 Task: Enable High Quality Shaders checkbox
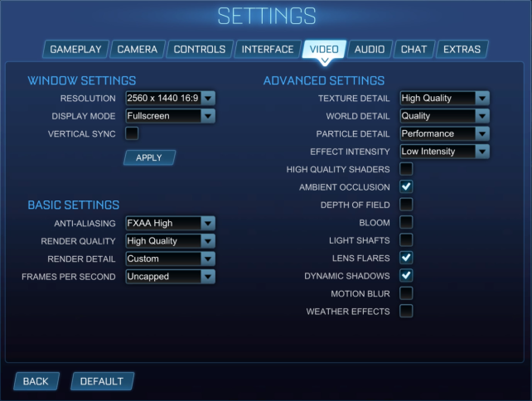[406, 169]
